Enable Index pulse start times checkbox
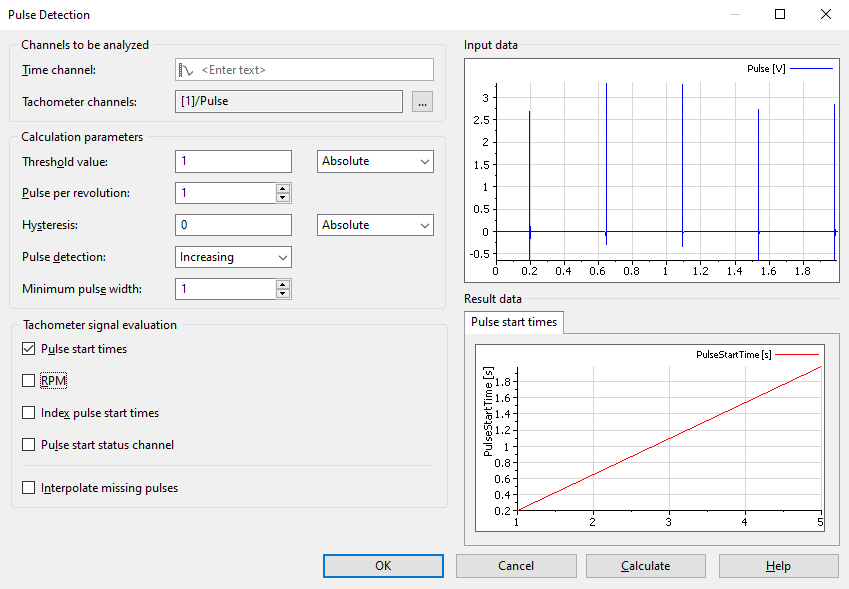The width and height of the screenshot is (849, 589). (x=28, y=413)
